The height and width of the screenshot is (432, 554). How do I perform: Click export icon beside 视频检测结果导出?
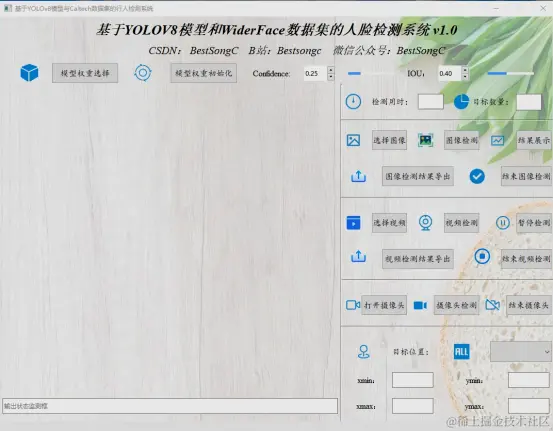pos(358,256)
